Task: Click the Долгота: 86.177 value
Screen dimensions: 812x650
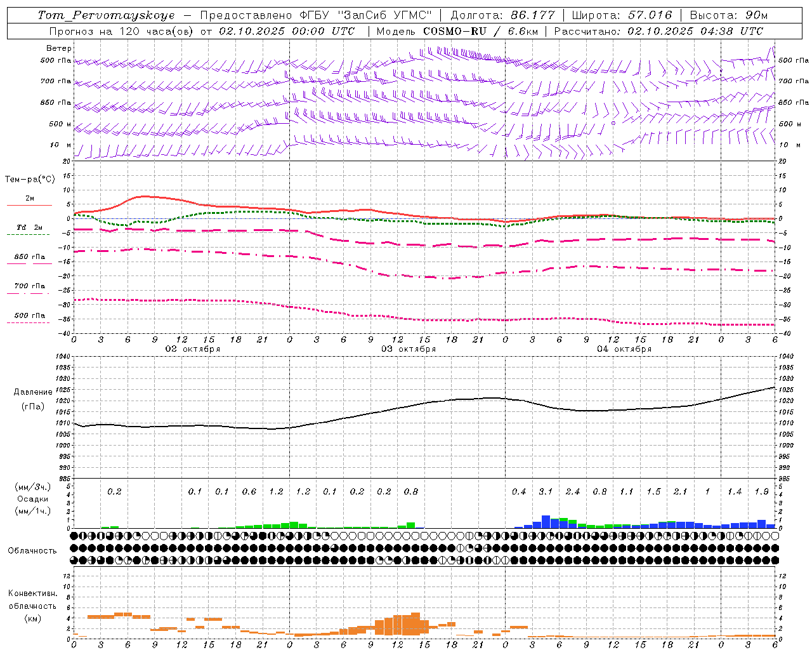Action: pos(503,15)
